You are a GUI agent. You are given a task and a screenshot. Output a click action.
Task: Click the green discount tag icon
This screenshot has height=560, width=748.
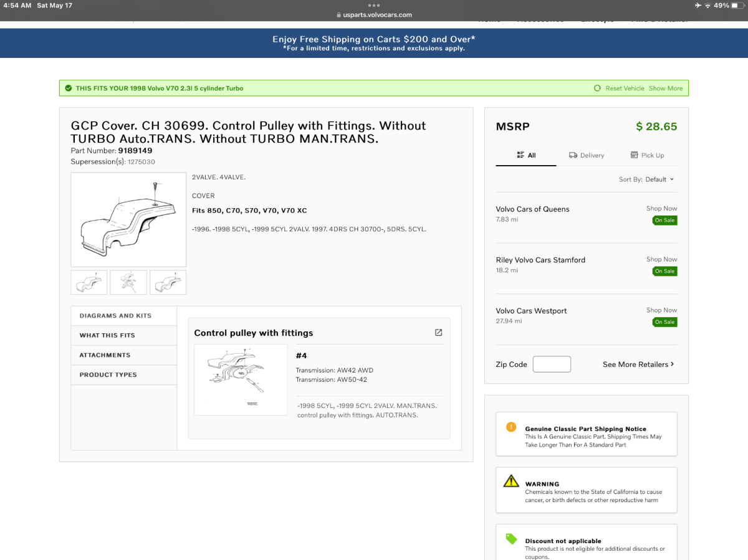tap(511, 539)
